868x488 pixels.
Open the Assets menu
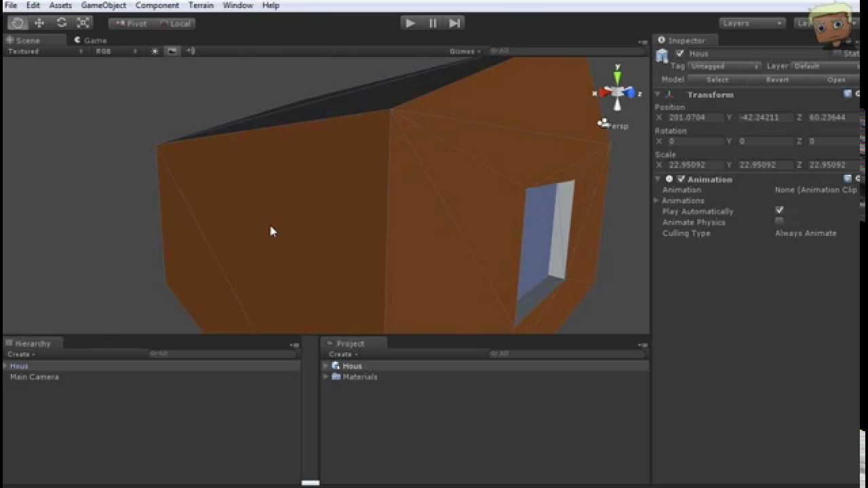(x=60, y=5)
